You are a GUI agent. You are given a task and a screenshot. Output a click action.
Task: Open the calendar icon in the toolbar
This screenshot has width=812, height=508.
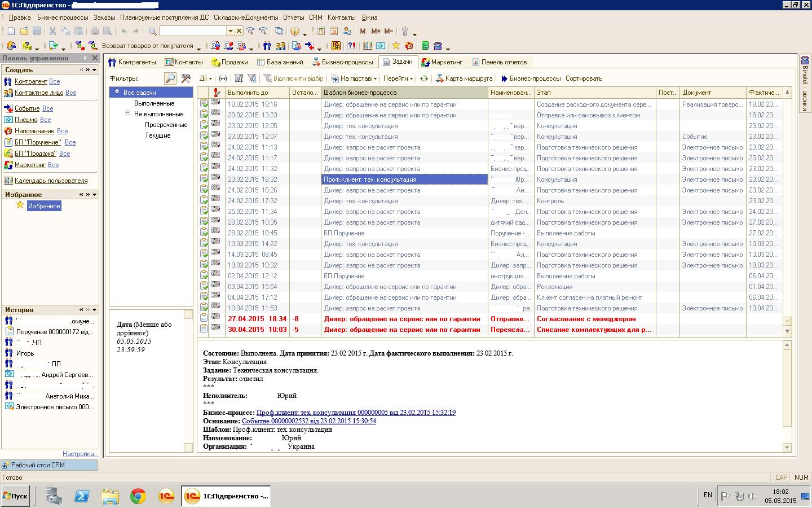click(334, 32)
